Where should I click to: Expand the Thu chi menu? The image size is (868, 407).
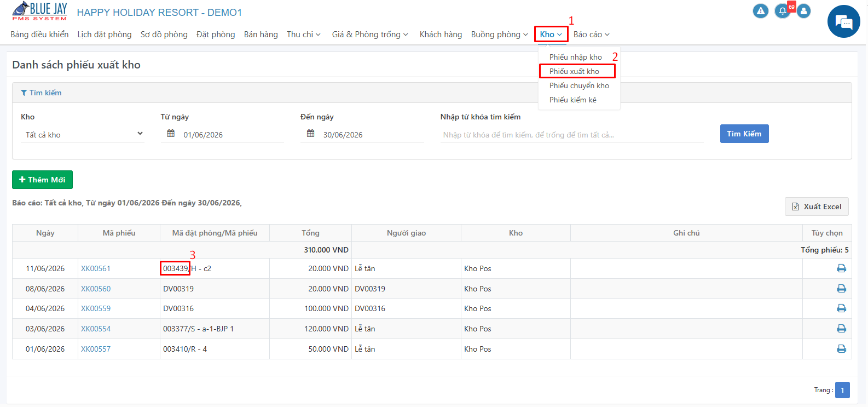point(303,35)
